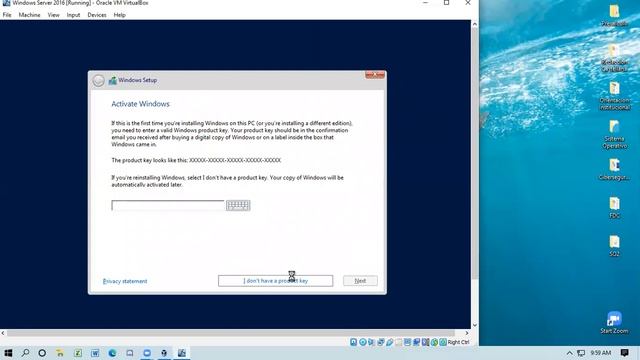Open the Machine menu
Viewport: 640px width, 360px height.
(29, 15)
